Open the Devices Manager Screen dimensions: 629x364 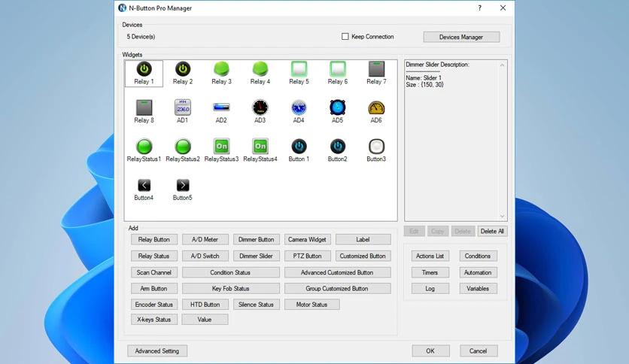click(x=461, y=37)
